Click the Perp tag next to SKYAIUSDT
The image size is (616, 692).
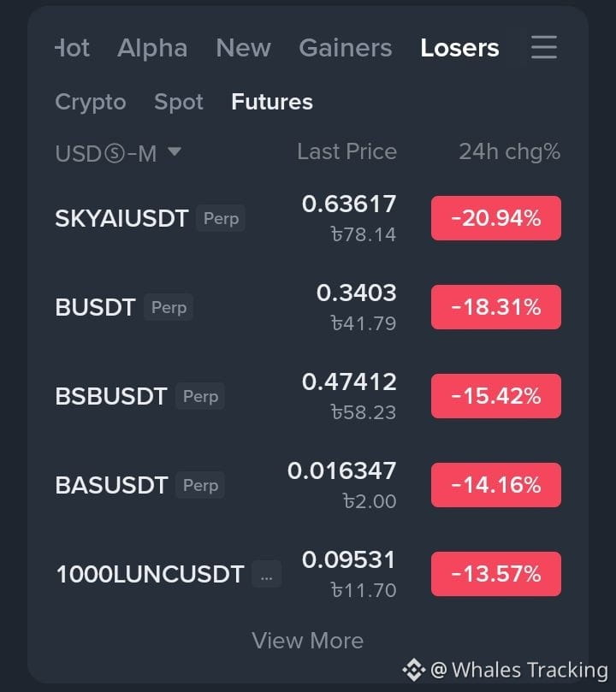tap(221, 218)
